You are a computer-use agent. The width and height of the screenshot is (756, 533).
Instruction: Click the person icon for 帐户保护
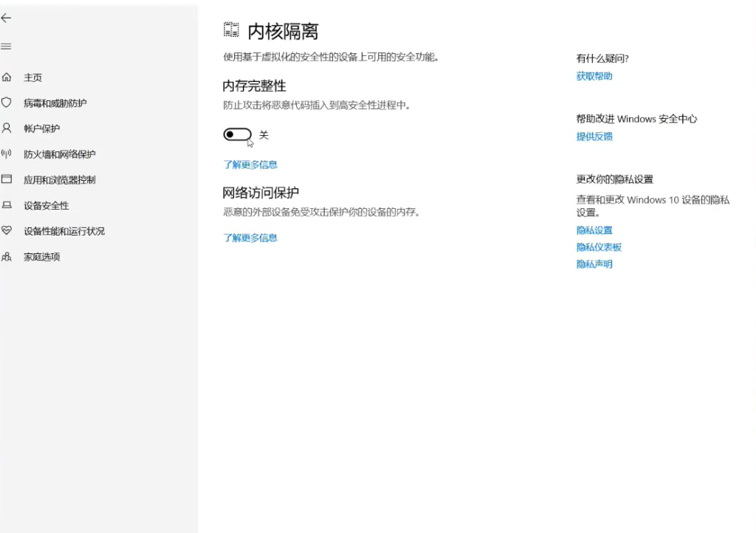pos(7,128)
